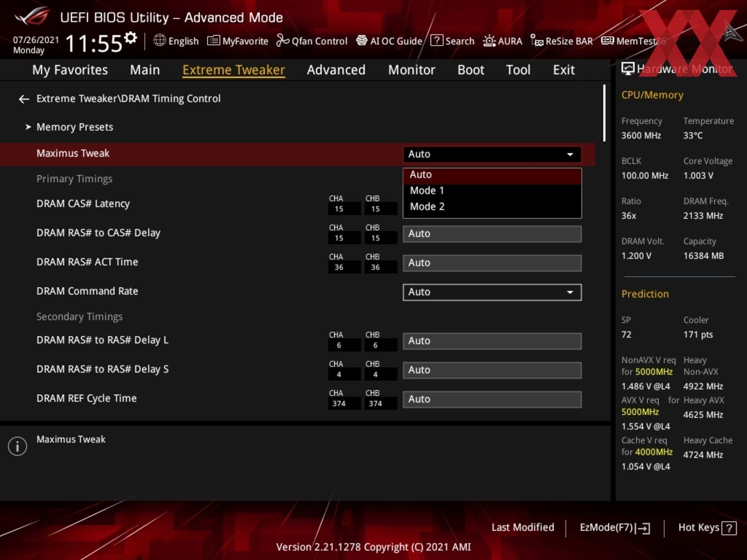
Task: Click DRAM RAS# to RAS# Delay S field
Action: tap(492, 370)
